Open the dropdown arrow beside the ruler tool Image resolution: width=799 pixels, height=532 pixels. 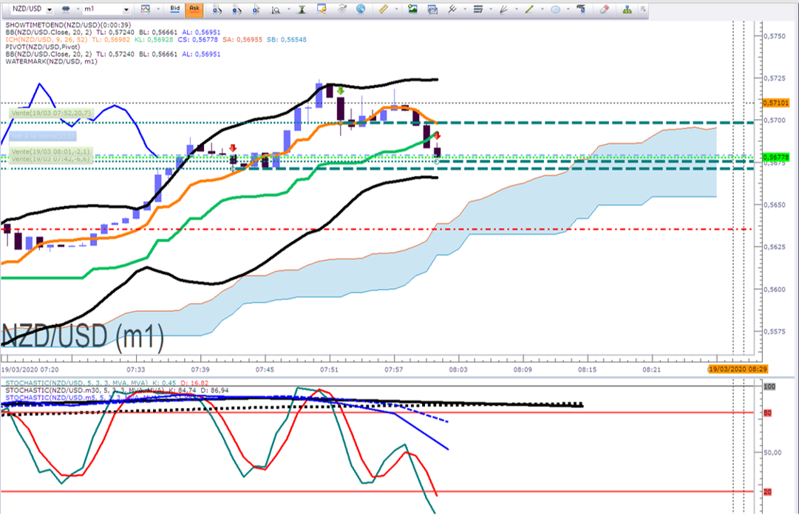click(396, 9)
